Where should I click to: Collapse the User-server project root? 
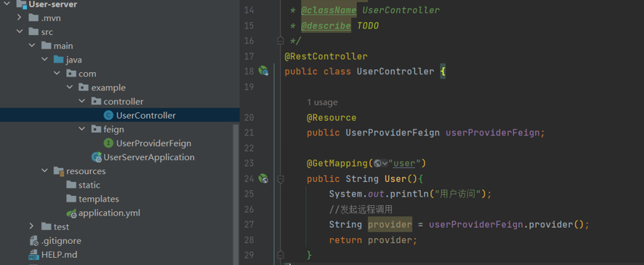point(7,4)
